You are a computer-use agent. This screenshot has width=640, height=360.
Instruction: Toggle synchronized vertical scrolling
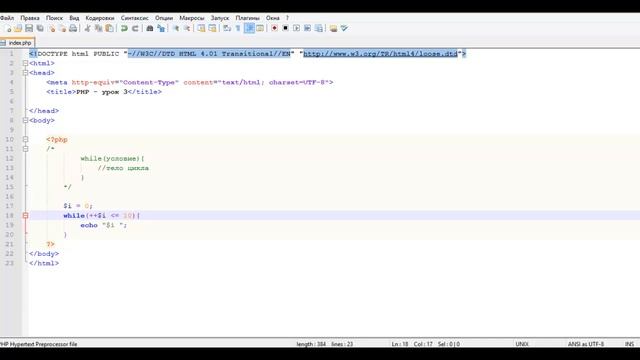point(201,28)
